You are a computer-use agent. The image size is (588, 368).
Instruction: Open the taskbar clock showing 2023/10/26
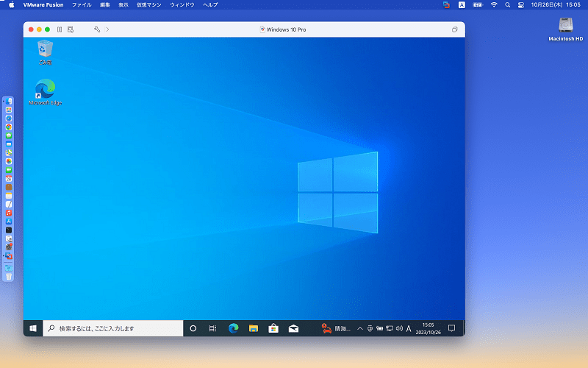tap(428, 328)
